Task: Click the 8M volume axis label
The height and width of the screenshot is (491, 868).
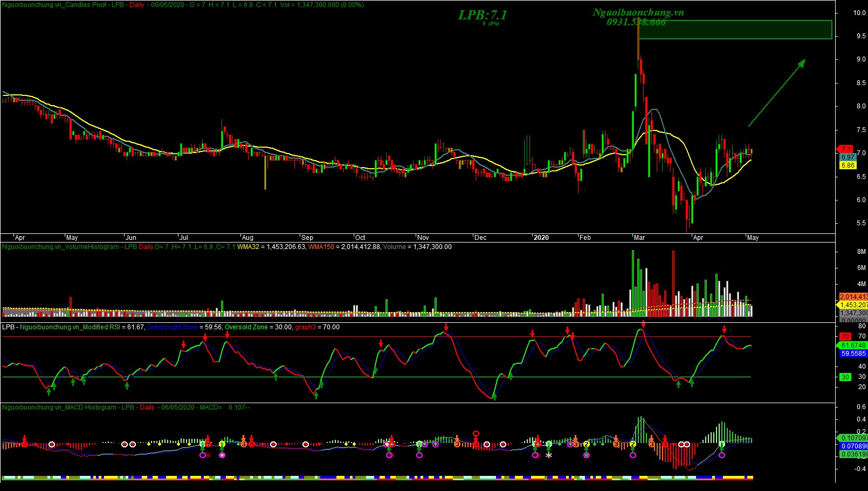Action: (862, 252)
